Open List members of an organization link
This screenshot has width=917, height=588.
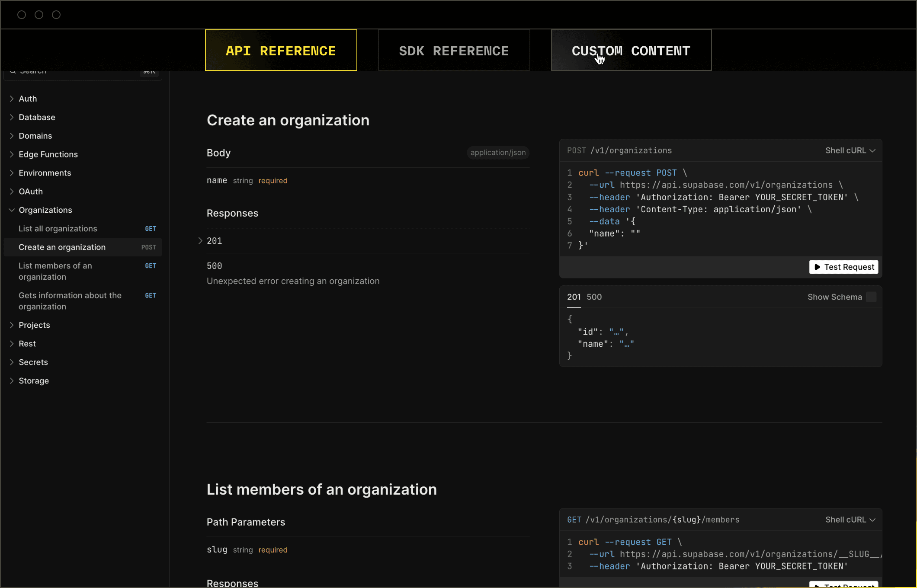coord(82,272)
